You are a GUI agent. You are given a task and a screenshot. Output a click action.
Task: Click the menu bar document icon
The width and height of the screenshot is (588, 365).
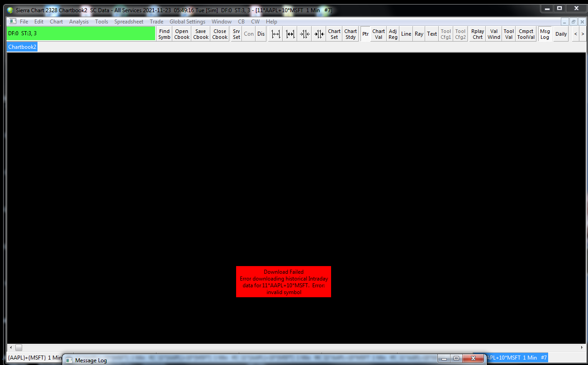(x=13, y=22)
